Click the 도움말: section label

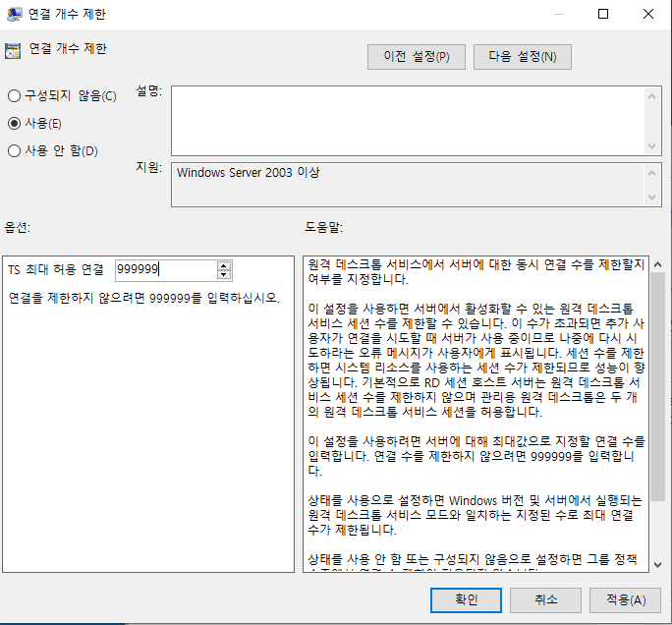(x=323, y=227)
